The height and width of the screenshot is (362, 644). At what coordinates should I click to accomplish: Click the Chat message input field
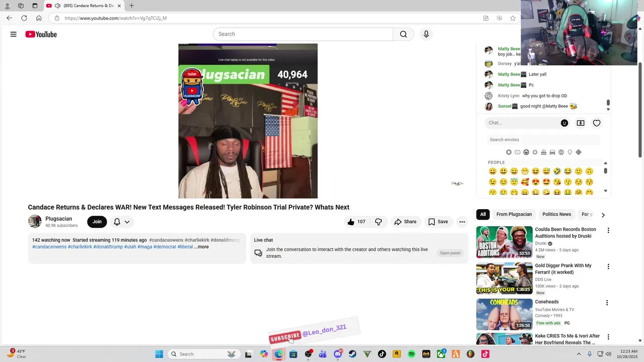point(521,123)
